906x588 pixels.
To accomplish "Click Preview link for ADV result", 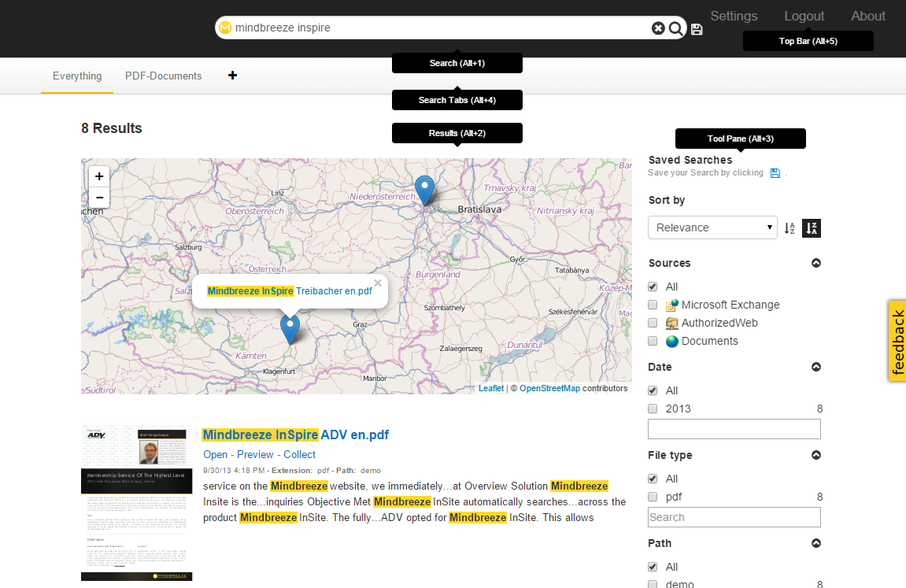I will tap(255, 454).
